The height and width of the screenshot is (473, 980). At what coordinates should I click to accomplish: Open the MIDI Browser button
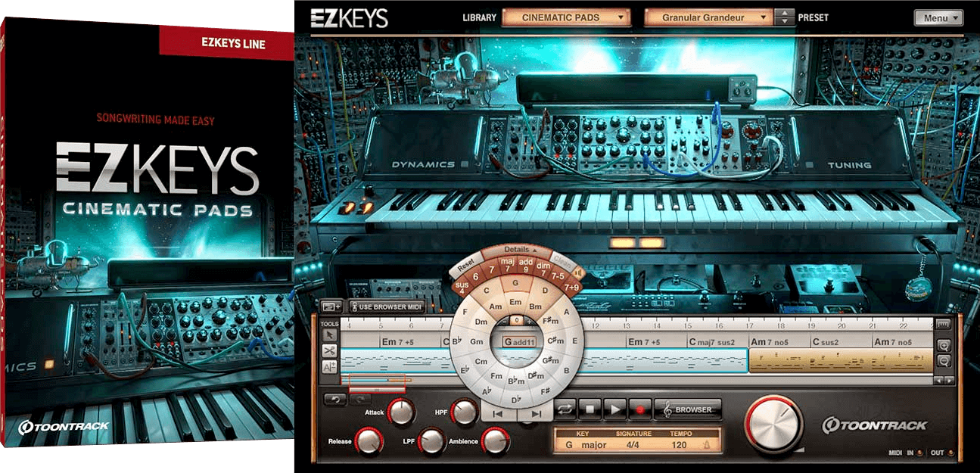pos(688,409)
